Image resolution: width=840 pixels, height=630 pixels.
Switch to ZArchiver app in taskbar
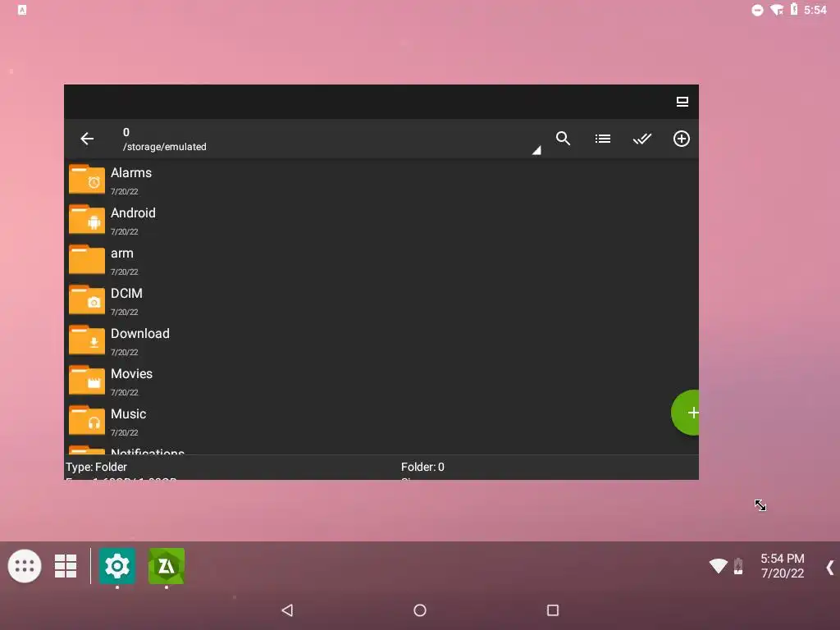[167, 566]
